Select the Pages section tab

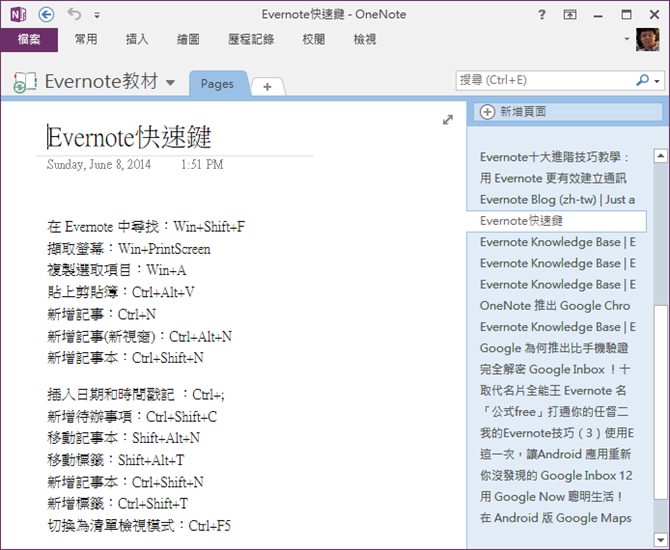click(217, 83)
